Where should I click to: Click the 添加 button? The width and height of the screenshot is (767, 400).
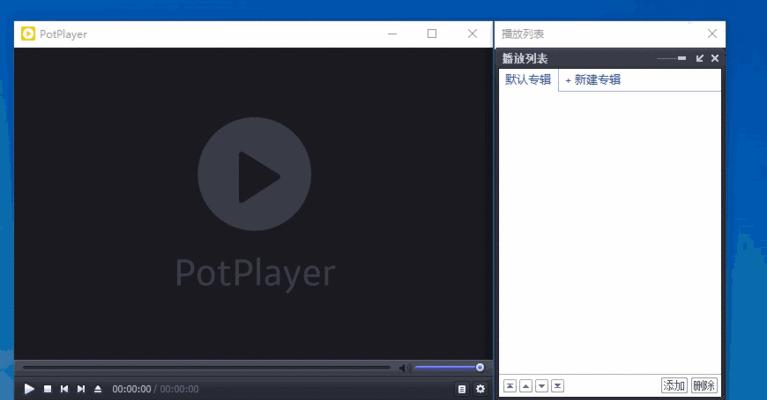[x=674, y=385]
